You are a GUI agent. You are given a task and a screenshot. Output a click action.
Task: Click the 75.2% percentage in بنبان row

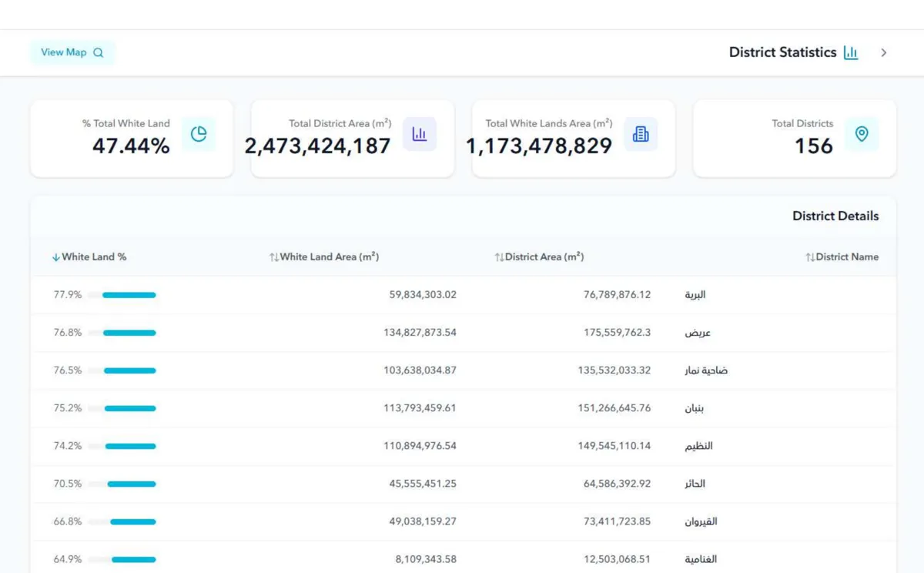68,408
